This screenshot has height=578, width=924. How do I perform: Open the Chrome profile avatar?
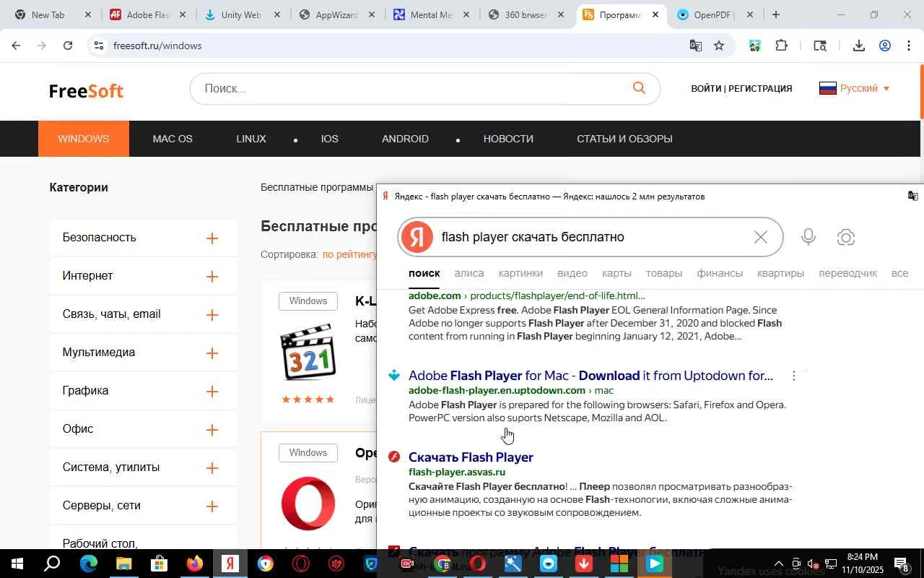[x=885, y=46]
